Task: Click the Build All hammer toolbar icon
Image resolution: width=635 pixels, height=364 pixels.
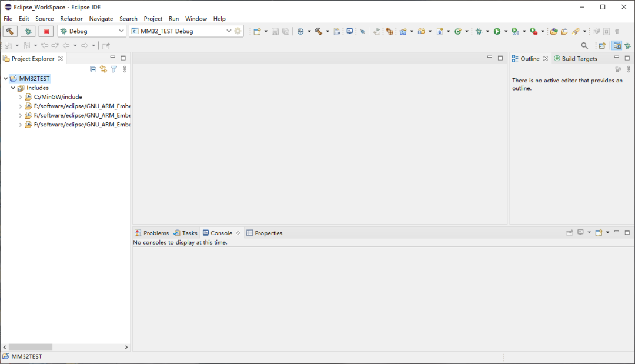Action: tap(319, 32)
